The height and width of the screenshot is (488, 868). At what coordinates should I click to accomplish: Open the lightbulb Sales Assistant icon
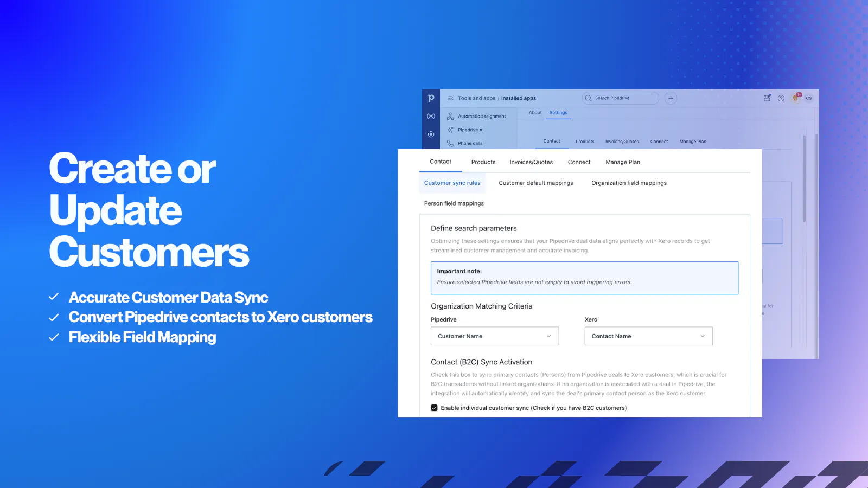tap(796, 98)
